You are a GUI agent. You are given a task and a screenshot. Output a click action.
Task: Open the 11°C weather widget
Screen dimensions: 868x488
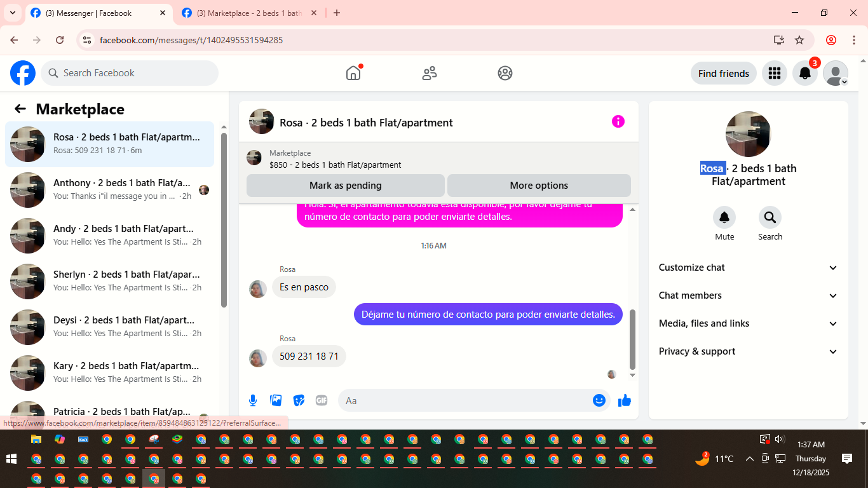[x=714, y=459]
